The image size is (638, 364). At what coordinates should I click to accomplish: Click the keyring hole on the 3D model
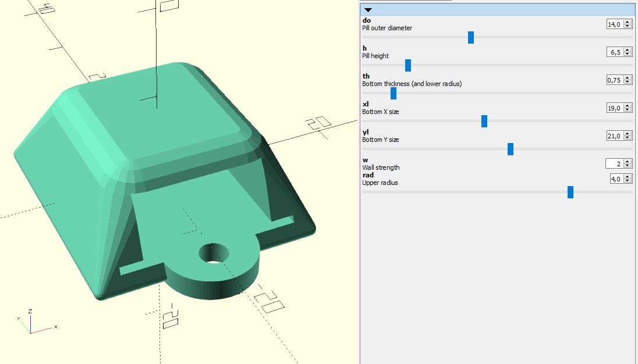coord(214,253)
